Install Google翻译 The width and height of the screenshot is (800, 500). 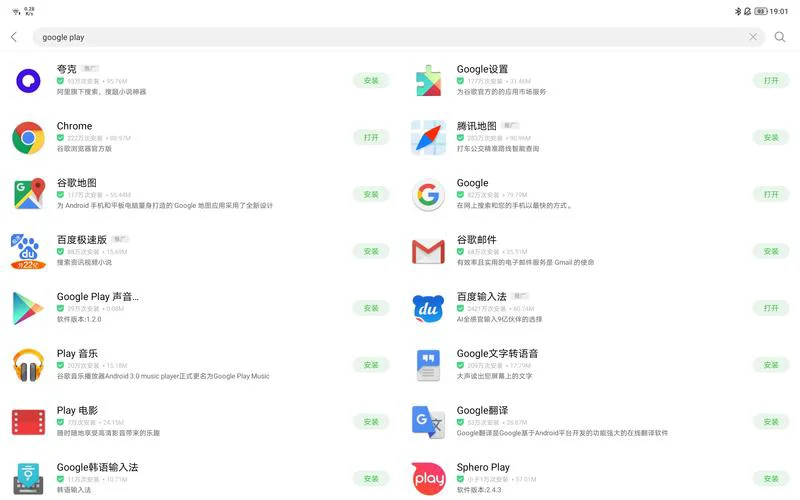(771, 422)
